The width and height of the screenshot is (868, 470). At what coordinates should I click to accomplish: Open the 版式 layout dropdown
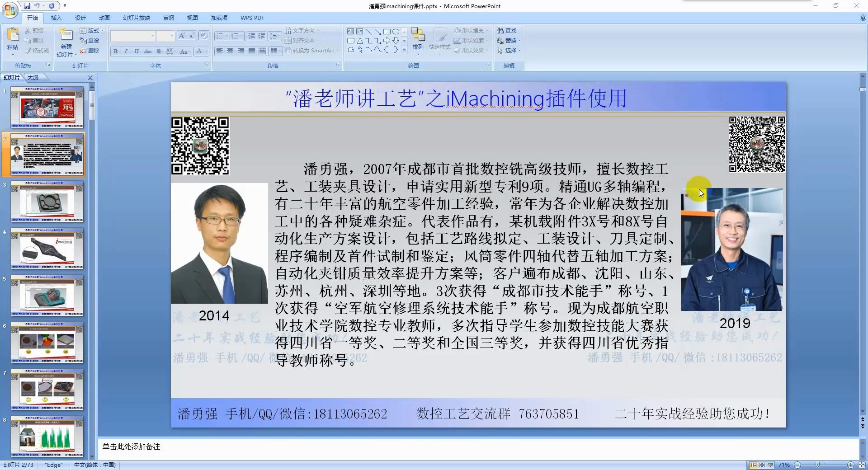coord(92,30)
